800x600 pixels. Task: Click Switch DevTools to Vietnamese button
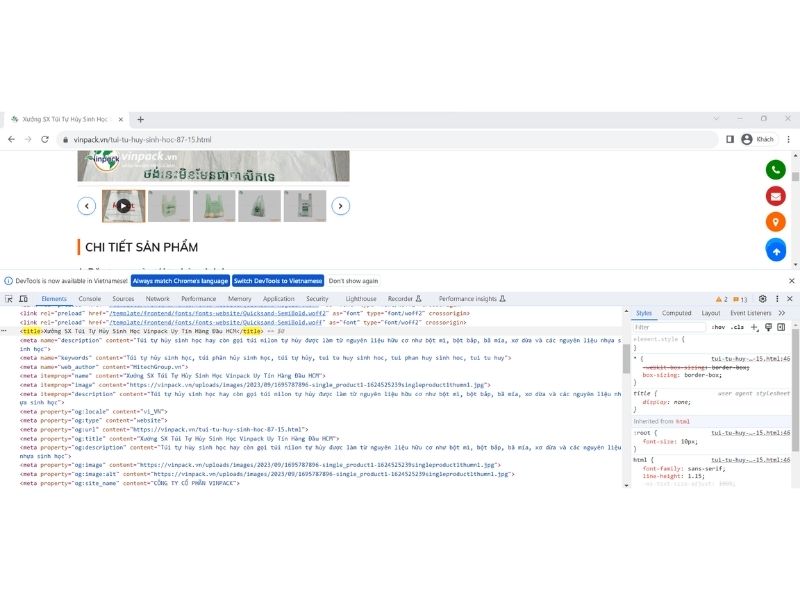click(278, 281)
